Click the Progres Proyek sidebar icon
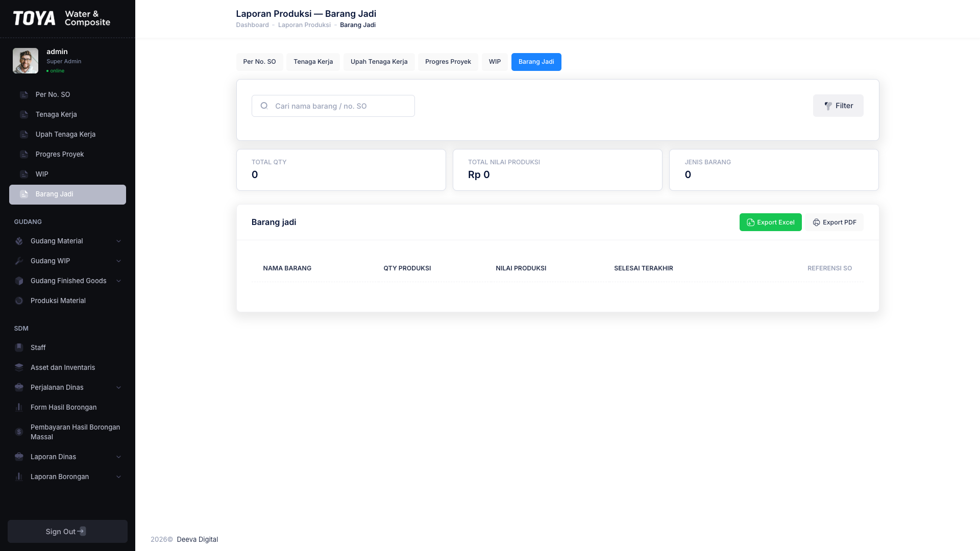This screenshot has width=980, height=551. 24,155
